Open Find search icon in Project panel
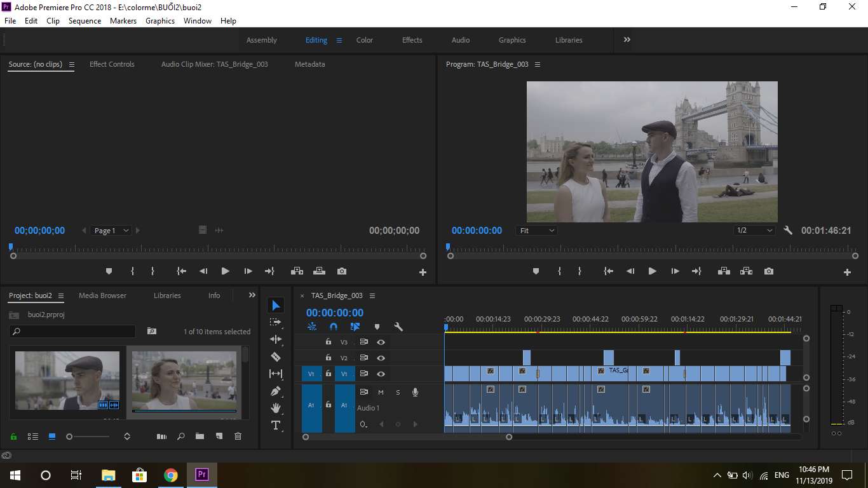 (181, 437)
